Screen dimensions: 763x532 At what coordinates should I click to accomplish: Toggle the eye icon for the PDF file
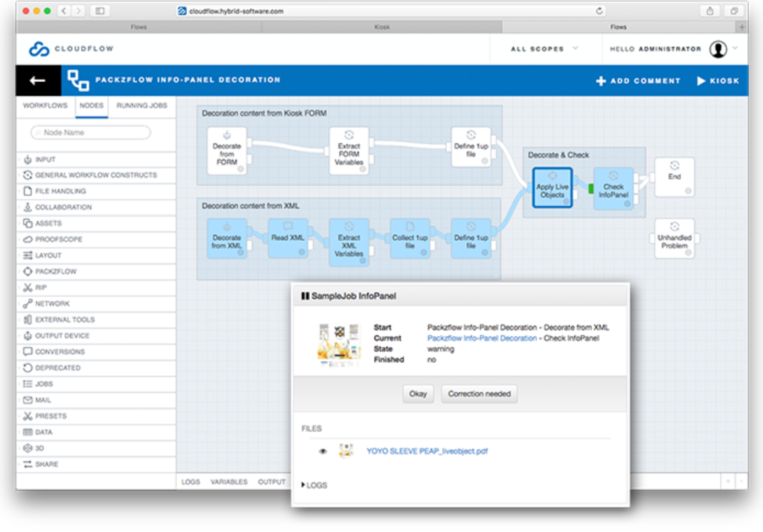323,451
